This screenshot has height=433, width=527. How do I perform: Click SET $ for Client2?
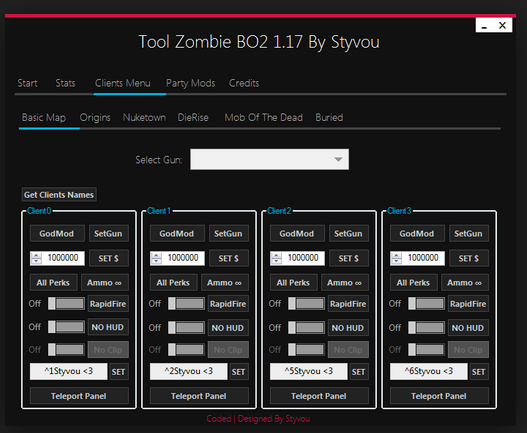[349, 258]
